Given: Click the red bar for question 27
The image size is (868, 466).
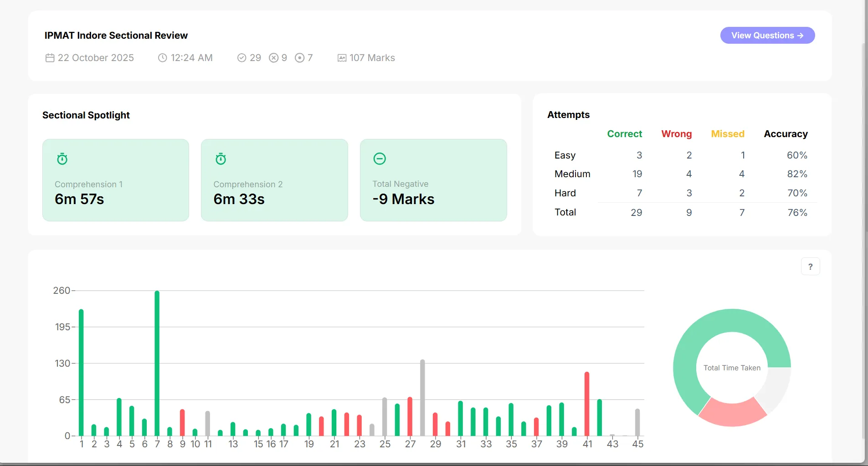Looking at the screenshot, I should click(x=410, y=416).
